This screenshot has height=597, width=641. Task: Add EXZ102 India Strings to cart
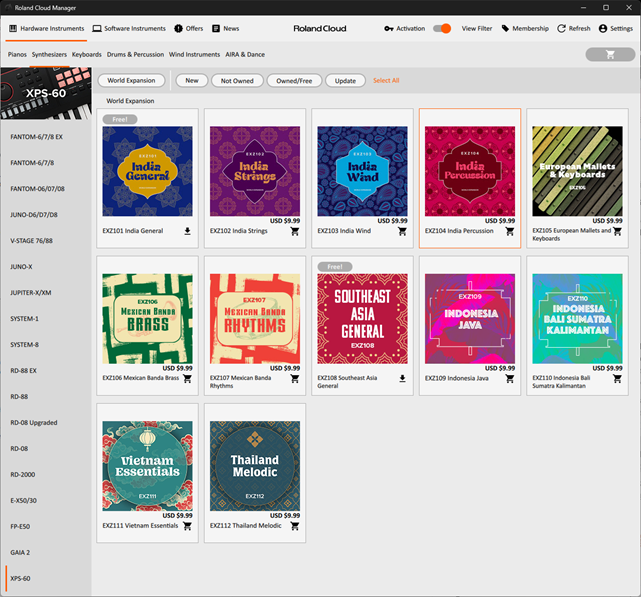pos(295,231)
